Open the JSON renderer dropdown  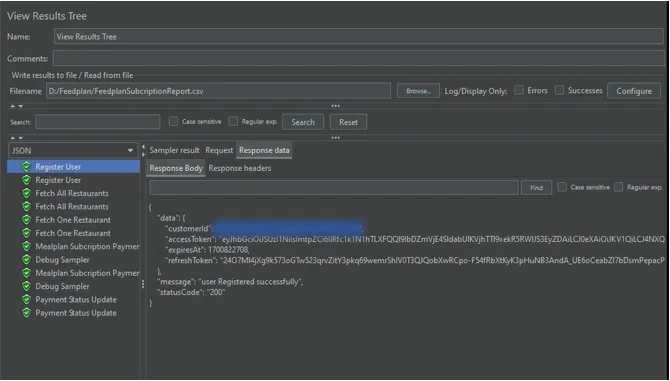pos(73,150)
